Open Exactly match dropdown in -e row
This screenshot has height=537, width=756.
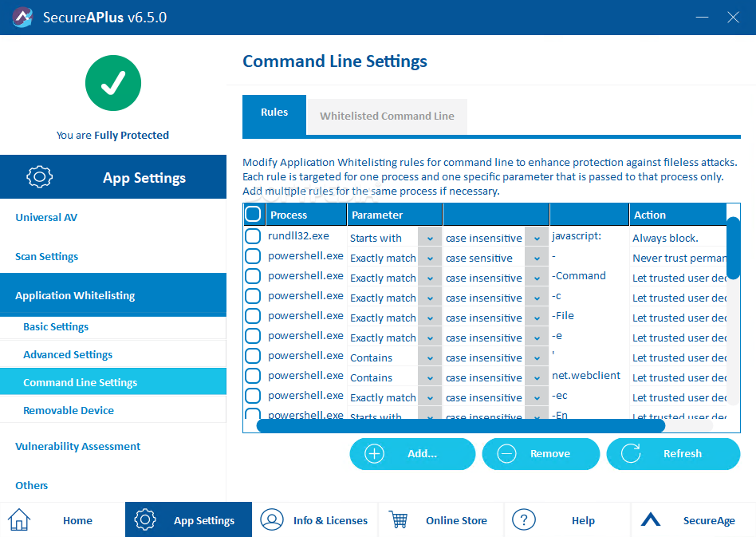point(430,338)
